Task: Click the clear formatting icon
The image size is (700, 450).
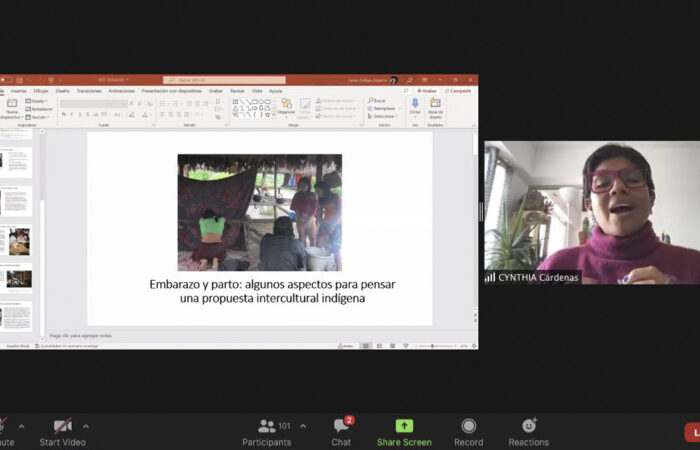Action: (150, 104)
